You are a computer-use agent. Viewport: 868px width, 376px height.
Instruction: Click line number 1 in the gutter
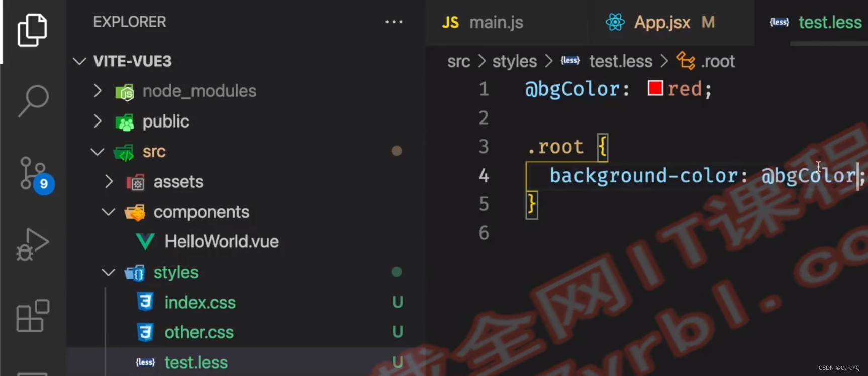click(x=484, y=89)
